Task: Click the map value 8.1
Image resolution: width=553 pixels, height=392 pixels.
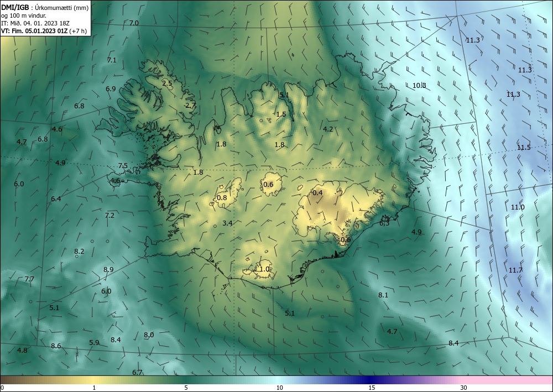Action: coord(383,295)
